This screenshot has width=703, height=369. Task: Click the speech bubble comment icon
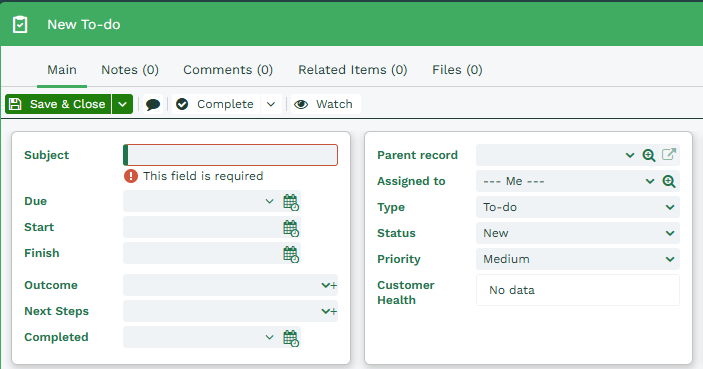[x=153, y=104]
